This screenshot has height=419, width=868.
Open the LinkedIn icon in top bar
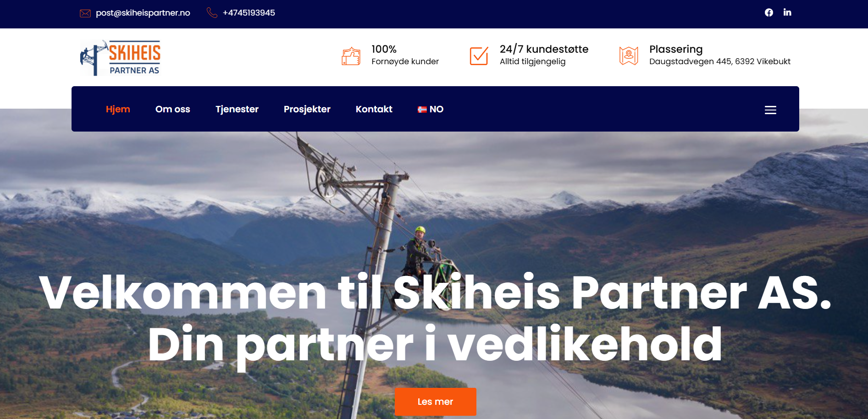[787, 12]
